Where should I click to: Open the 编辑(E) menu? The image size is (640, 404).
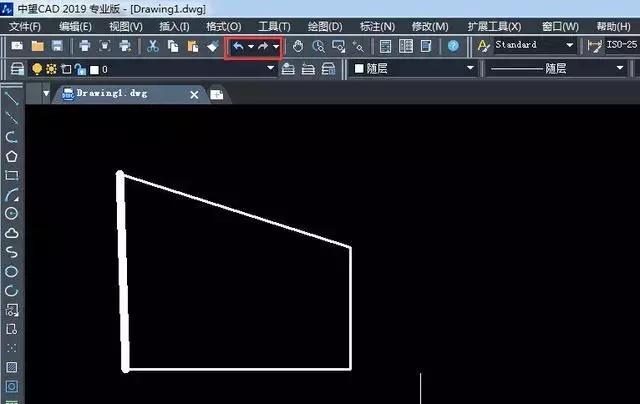tap(75, 27)
